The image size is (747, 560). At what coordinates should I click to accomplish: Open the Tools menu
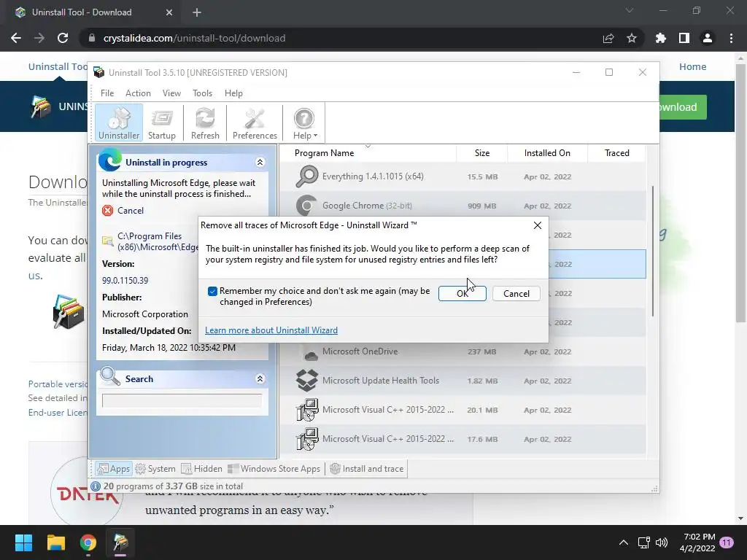(x=203, y=93)
